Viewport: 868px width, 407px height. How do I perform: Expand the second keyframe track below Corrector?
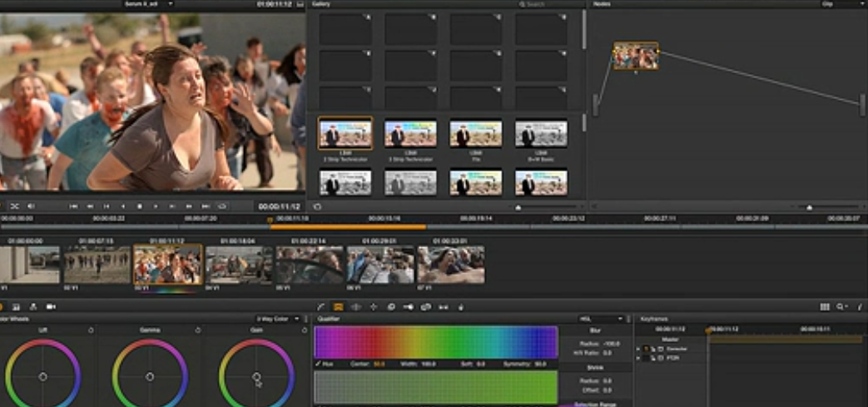[x=638, y=358]
